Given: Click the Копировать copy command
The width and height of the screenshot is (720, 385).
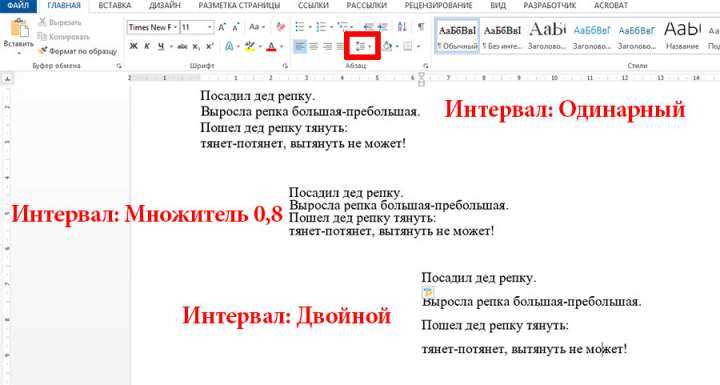Looking at the screenshot, I should (x=63, y=36).
